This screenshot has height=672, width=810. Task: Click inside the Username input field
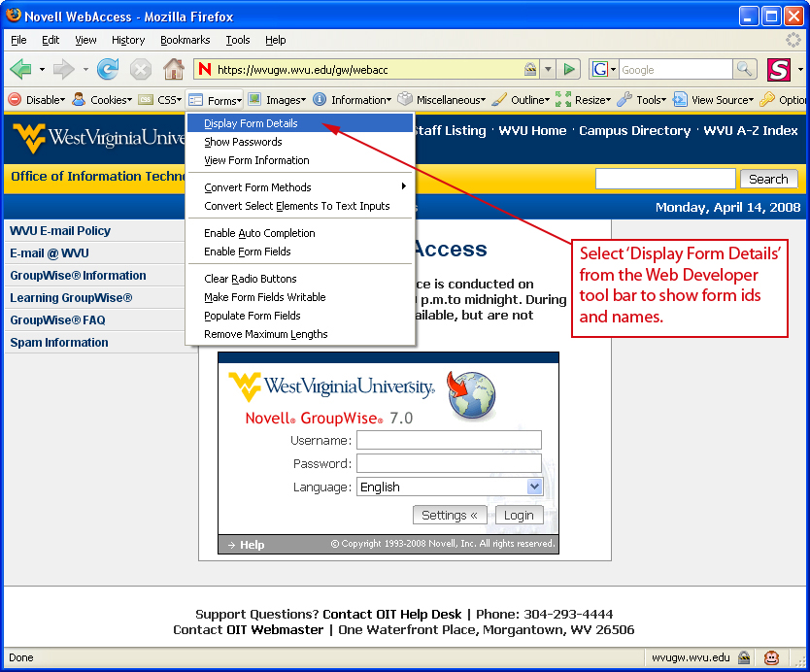click(x=449, y=440)
